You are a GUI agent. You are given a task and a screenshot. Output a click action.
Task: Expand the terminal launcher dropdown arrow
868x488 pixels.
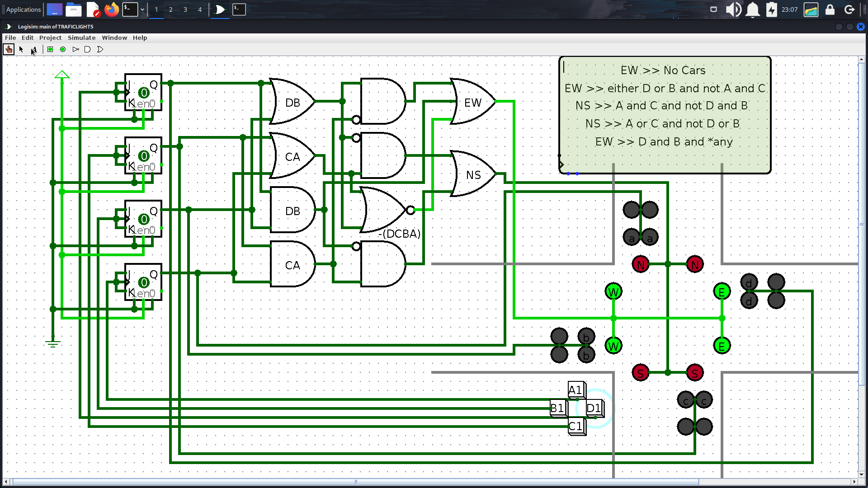142,9
